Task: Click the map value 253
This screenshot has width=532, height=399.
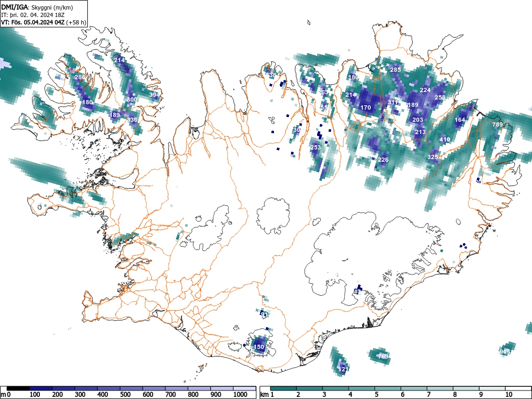Action: click(315, 147)
